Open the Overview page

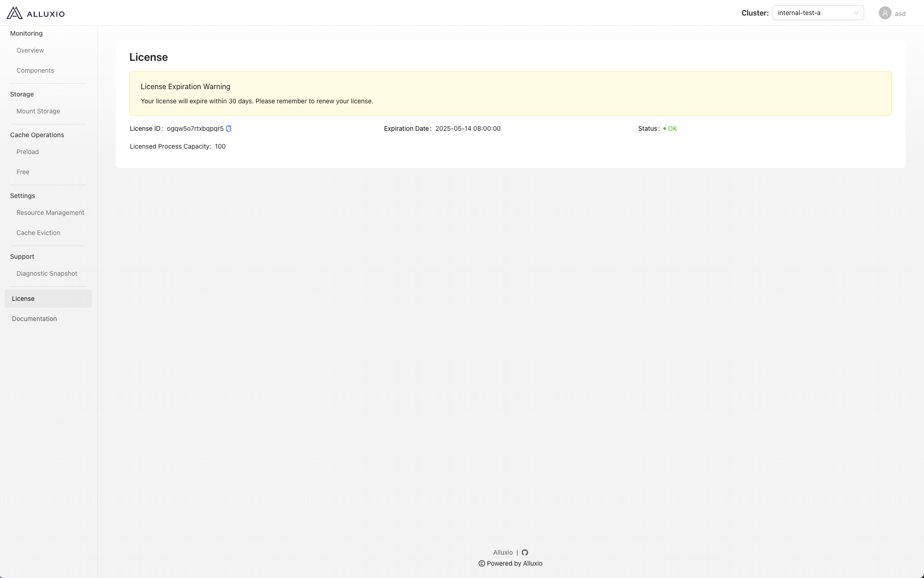click(30, 50)
